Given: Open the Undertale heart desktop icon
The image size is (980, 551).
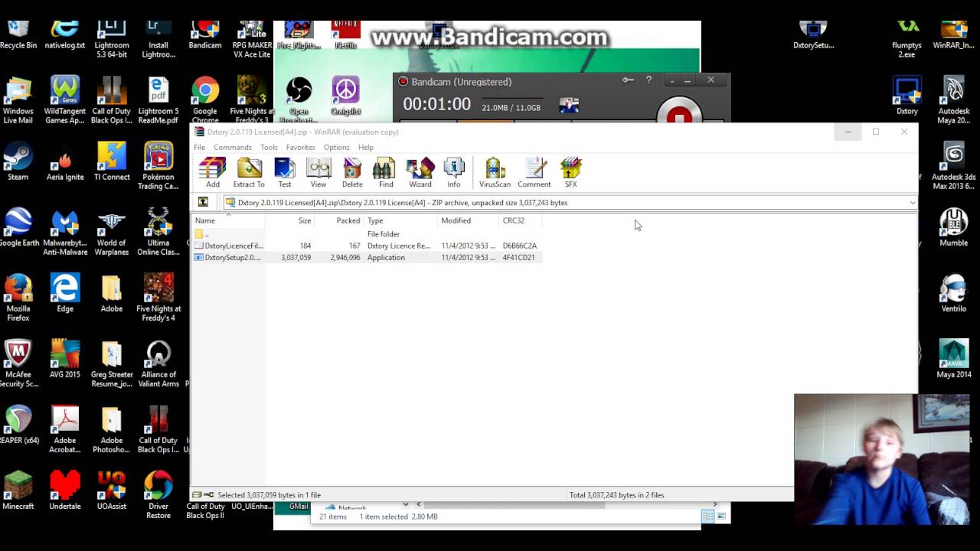Looking at the screenshot, I should pos(65,491).
